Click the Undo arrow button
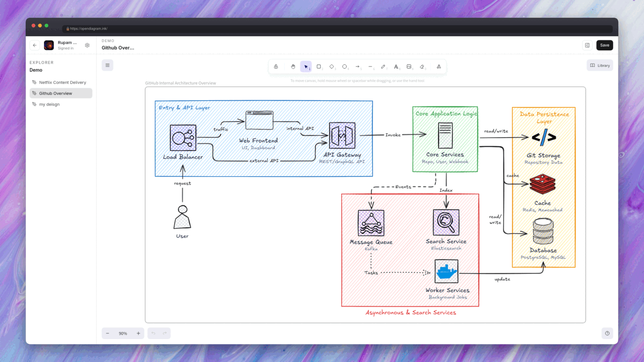This screenshot has width=644, height=362. pos(153,333)
